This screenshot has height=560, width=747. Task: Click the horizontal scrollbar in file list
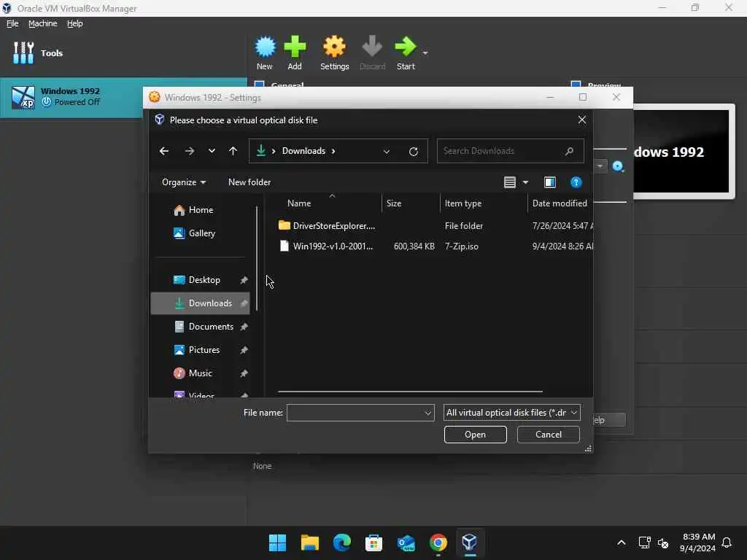click(x=410, y=392)
